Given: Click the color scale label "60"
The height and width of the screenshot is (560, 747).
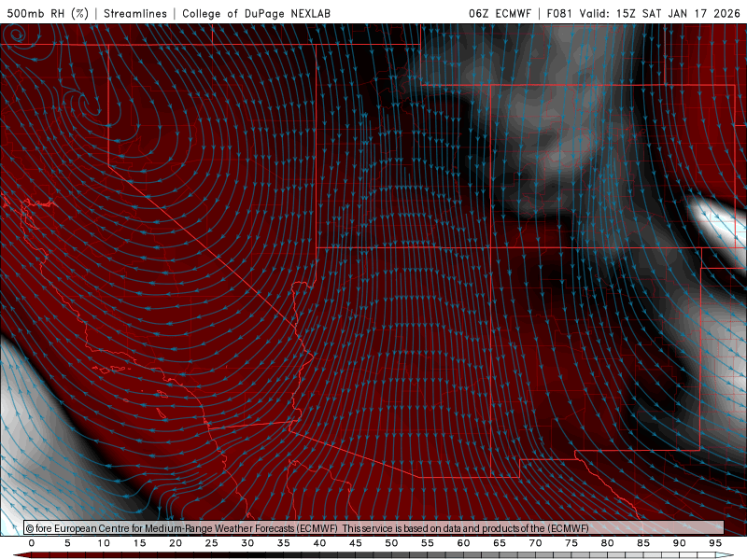Looking at the screenshot, I should point(463,543).
